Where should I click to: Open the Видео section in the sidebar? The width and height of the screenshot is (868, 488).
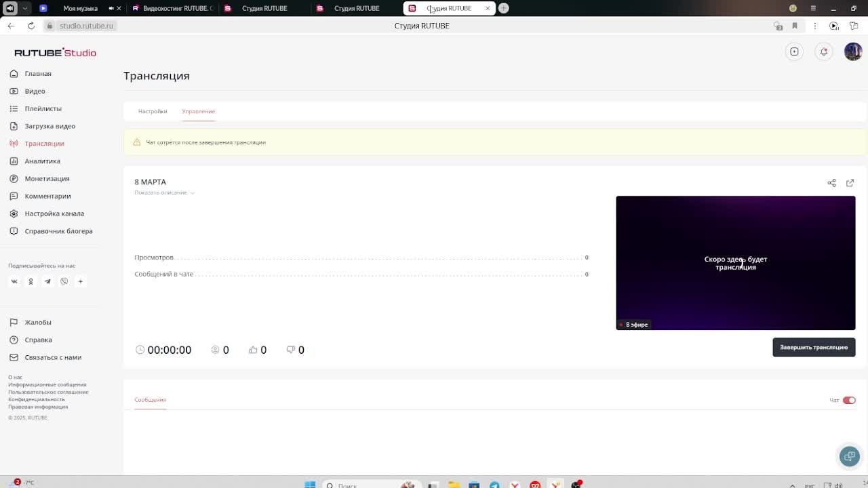pyautogui.click(x=28, y=91)
